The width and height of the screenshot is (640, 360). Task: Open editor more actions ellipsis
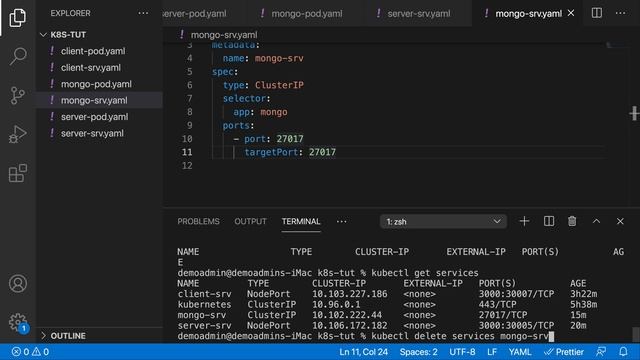click(620, 13)
